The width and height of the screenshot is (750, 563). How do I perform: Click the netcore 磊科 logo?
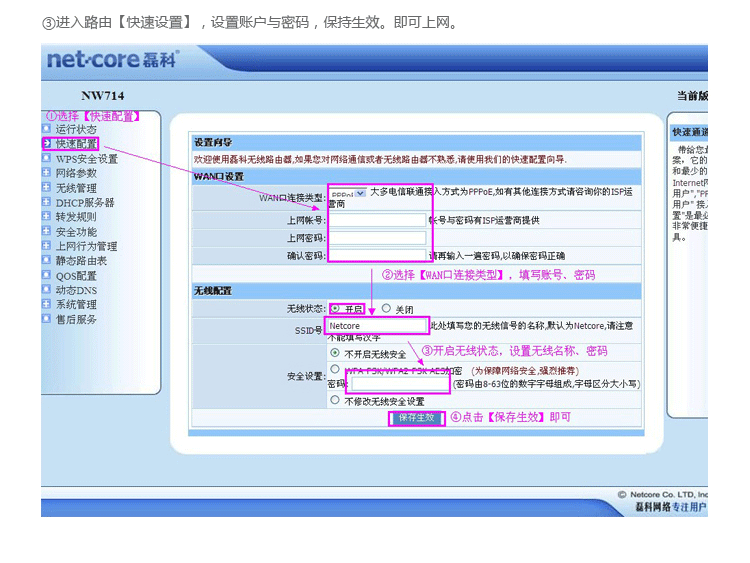tap(113, 60)
